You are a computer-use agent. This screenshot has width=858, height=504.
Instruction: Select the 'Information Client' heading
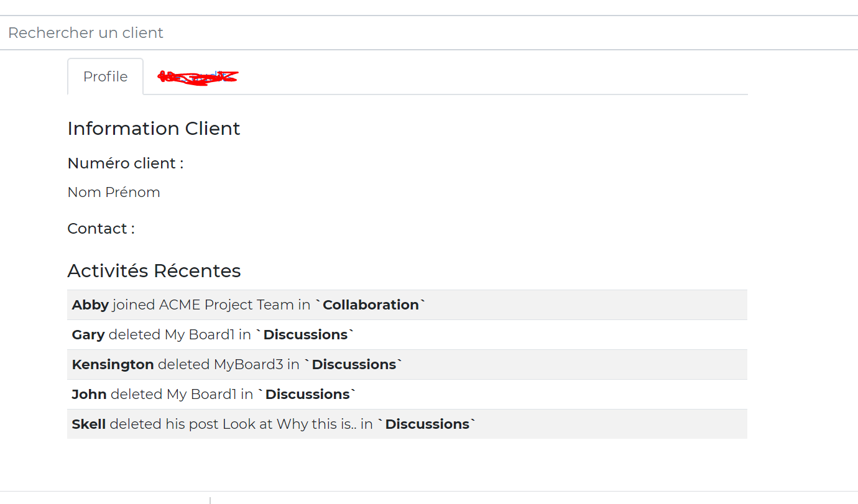click(154, 129)
